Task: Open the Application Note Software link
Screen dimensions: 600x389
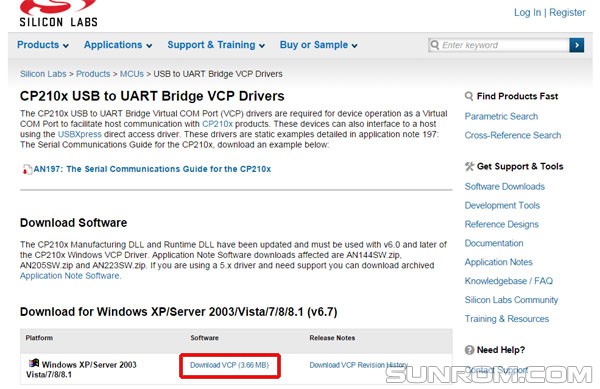Action: click(x=70, y=276)
